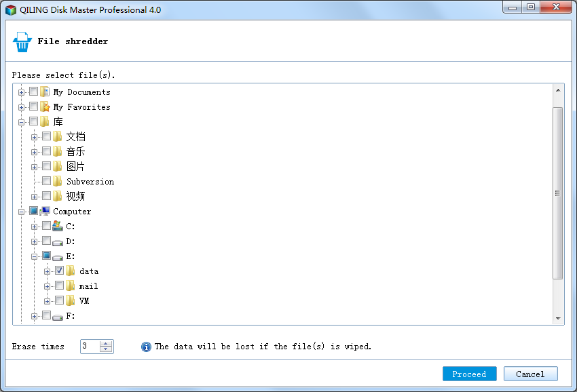Collapse the E: drive node
Screen dimensions: 577x392
[x=34, y=256]
